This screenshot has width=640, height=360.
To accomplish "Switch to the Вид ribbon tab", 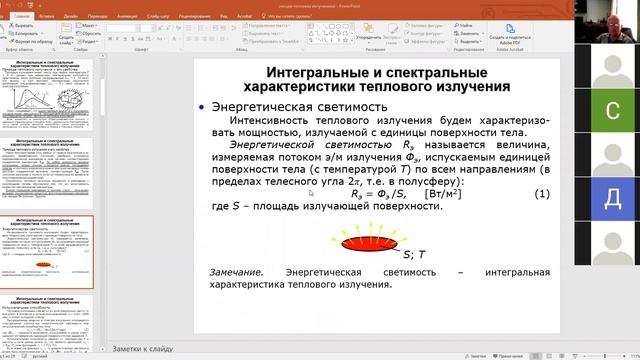I will [x=224, y=16].
